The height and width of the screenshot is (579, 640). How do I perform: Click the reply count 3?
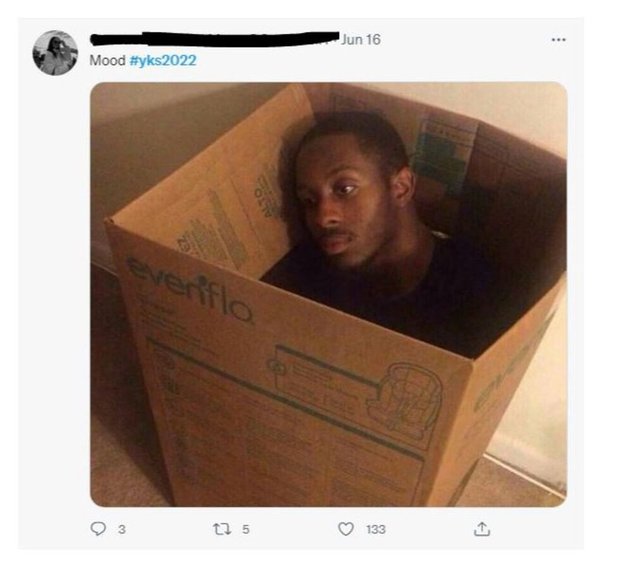click(122, 529)
